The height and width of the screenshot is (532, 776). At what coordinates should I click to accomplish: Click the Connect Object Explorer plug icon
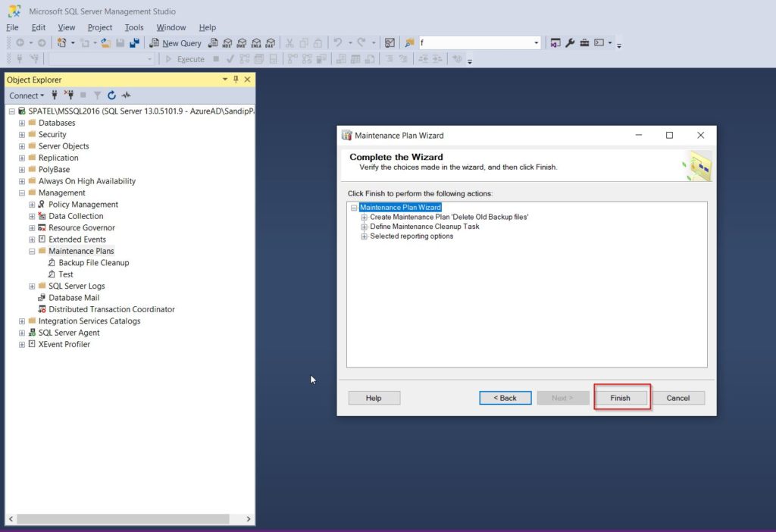point(55,95)
